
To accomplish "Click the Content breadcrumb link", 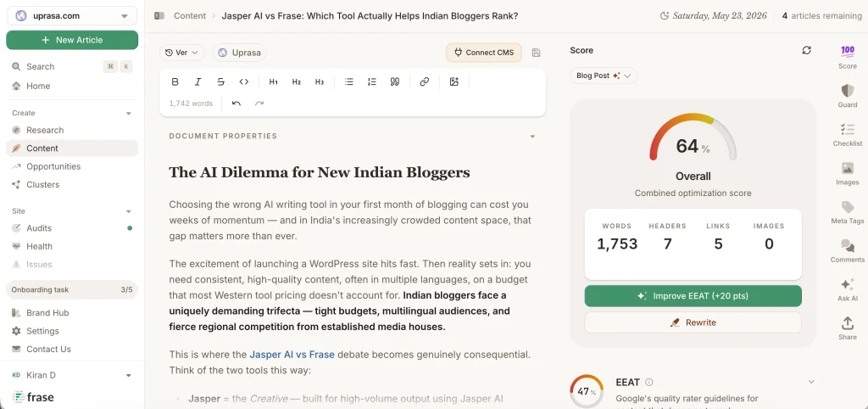I will [x=190, y=16].
